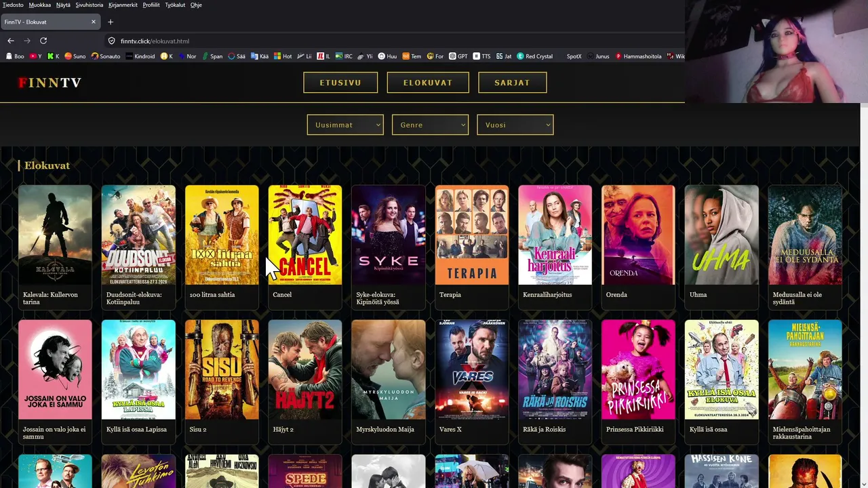
Task: Open the Junus bookmark
Action: (x=599, y=56)
